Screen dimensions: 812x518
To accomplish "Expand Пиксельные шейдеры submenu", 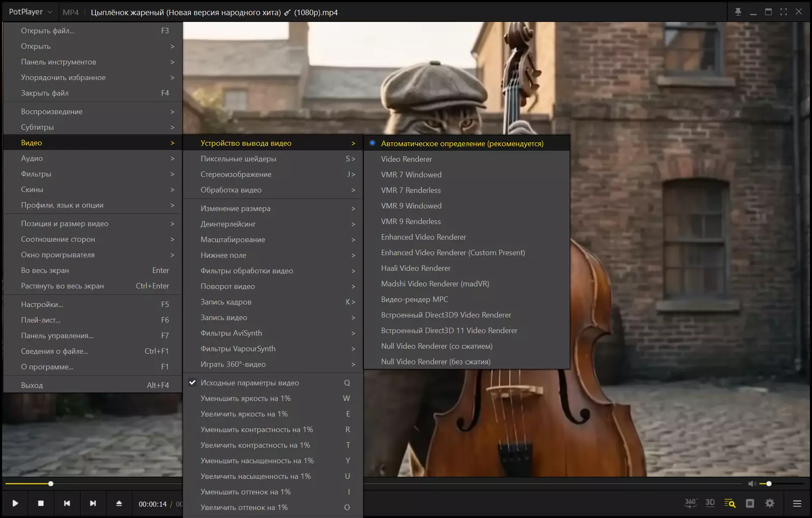I will tap(273, 159).
